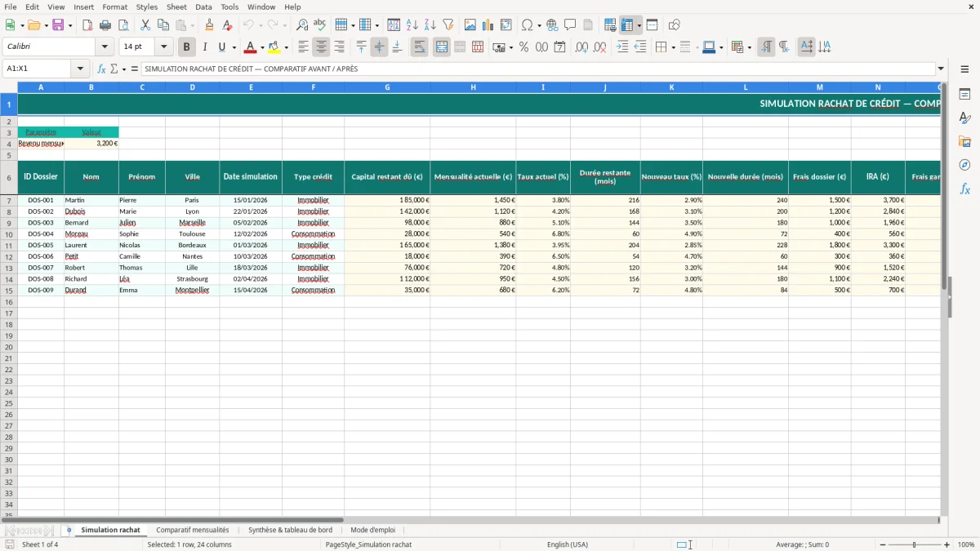Cut selection with the scissors icon

tap(145, 25)
